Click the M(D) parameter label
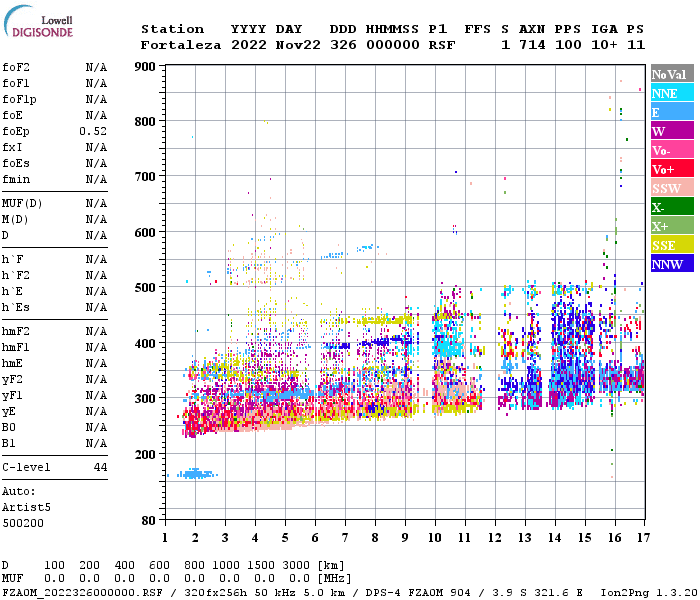The image size is (700, 600). (x=15, y=220)
